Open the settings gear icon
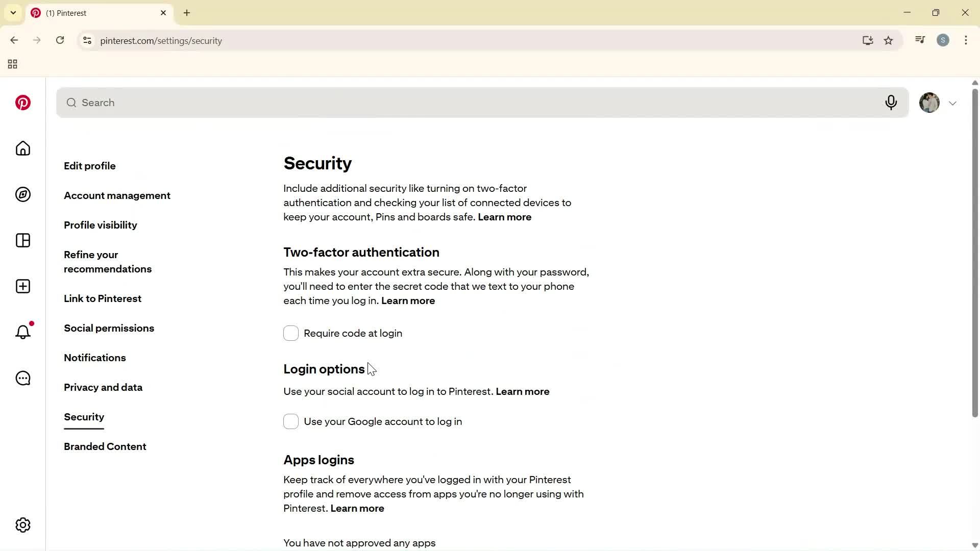Screen dimensions: 980x551 click(x=22, y=524)
